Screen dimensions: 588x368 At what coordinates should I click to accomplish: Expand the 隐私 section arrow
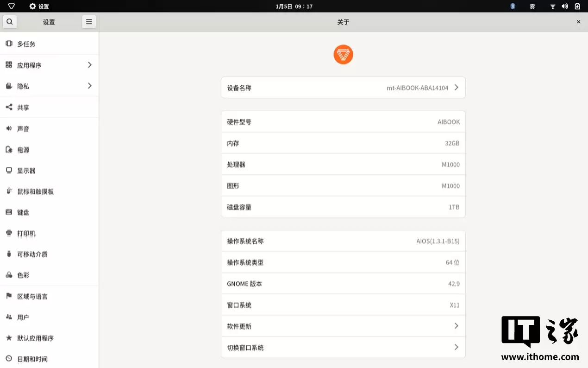(90, 86)
